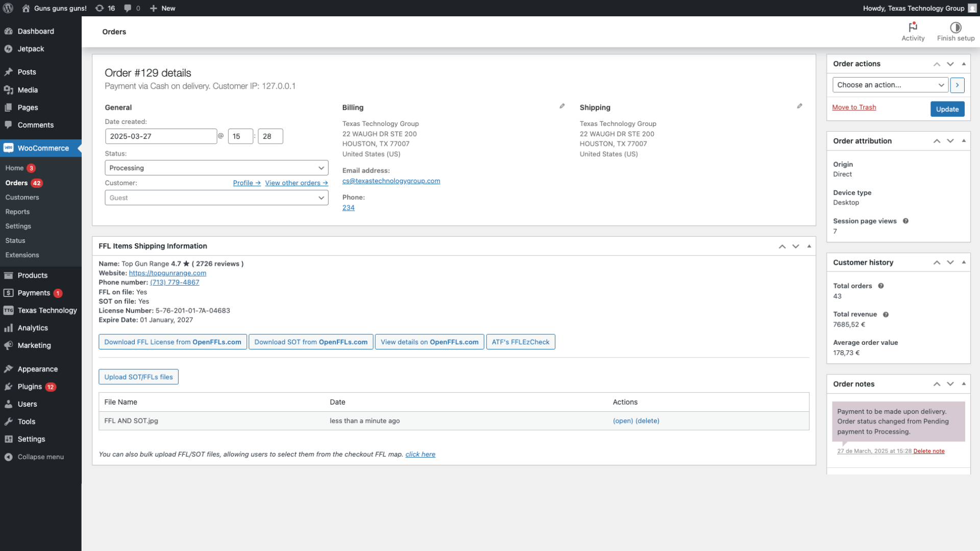Open Tools sidebar icon
This screenshot has width=980, height=551.
8,421
